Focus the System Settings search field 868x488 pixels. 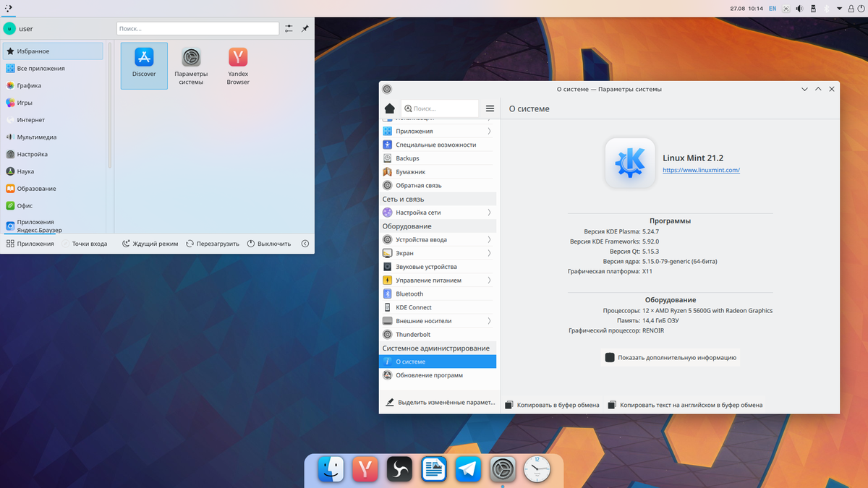[440, 108]
